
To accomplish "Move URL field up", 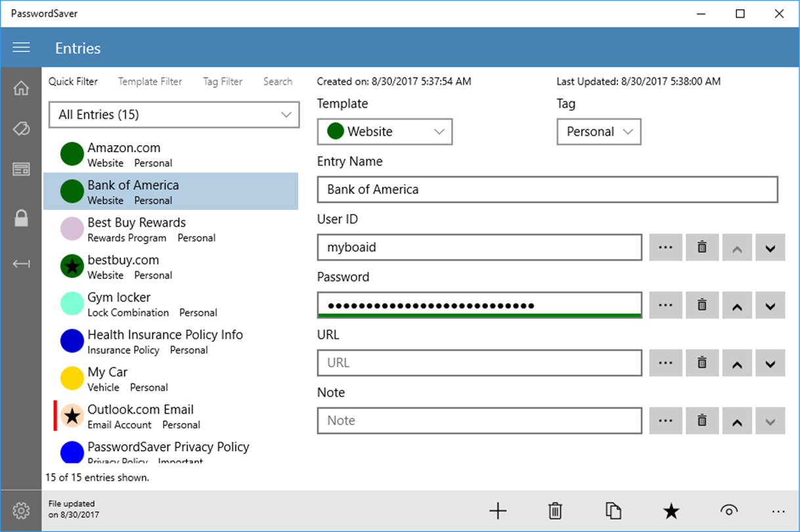I will click(x=737, y=363).
